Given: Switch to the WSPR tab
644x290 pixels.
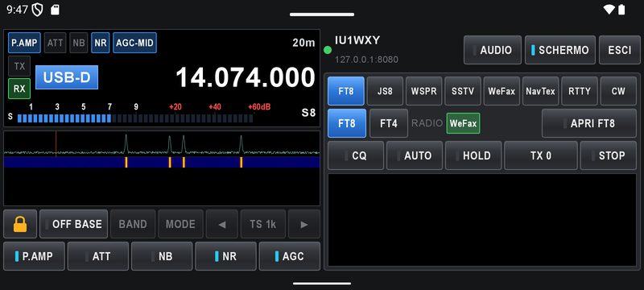Looking at the screenshot, I should pyautogui.click(x=424, y=91).
